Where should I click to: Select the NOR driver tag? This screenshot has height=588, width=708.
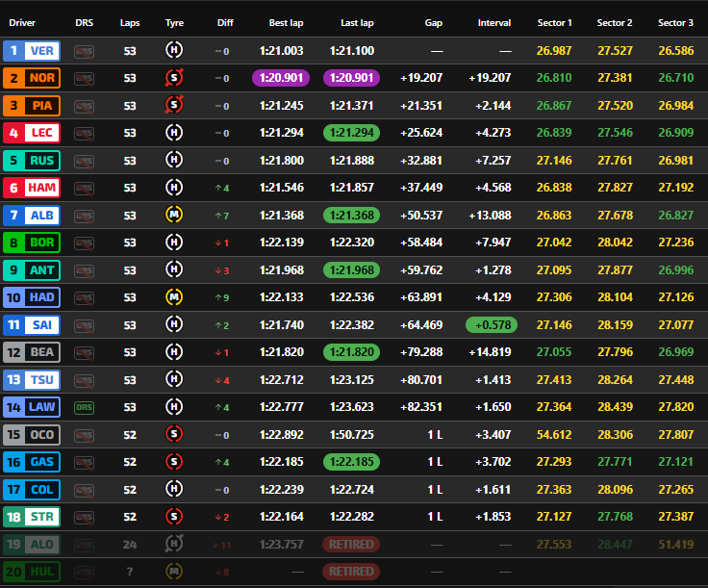click(32, 78)
